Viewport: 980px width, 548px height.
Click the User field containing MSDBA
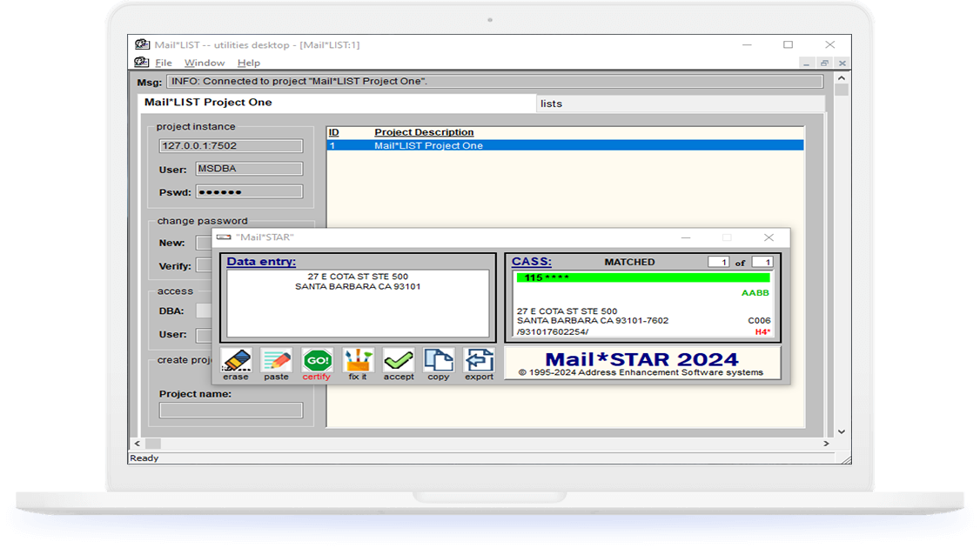click(250, 169)
